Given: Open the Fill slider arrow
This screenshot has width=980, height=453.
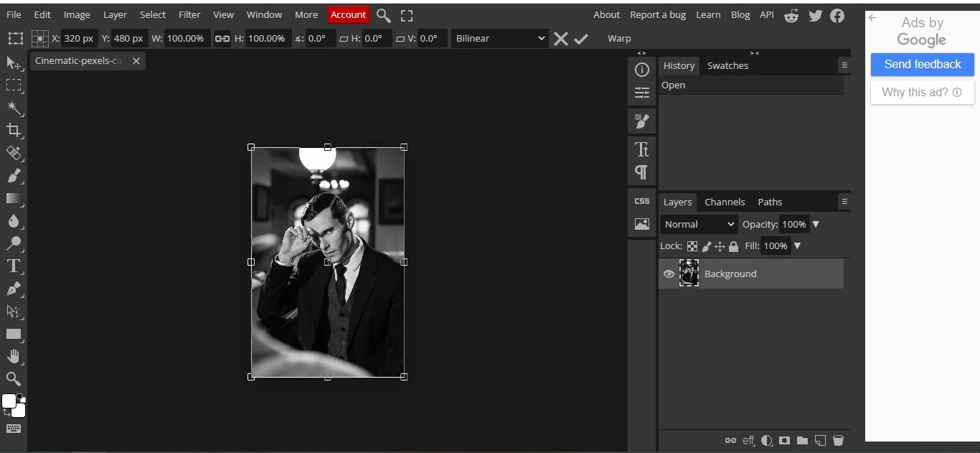Looking at the screenshot, I should click(x=797, y=246).
